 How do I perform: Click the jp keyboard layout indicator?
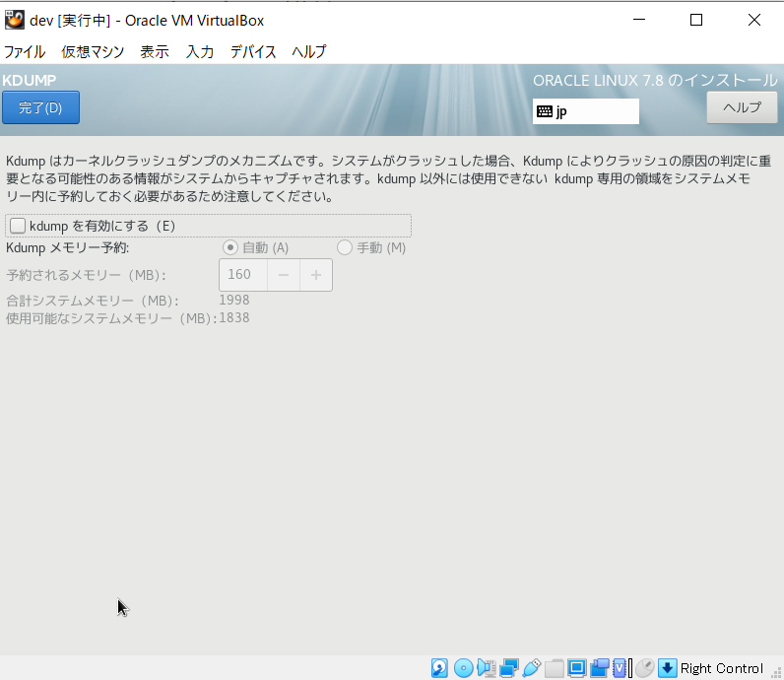tap(585, 111)
